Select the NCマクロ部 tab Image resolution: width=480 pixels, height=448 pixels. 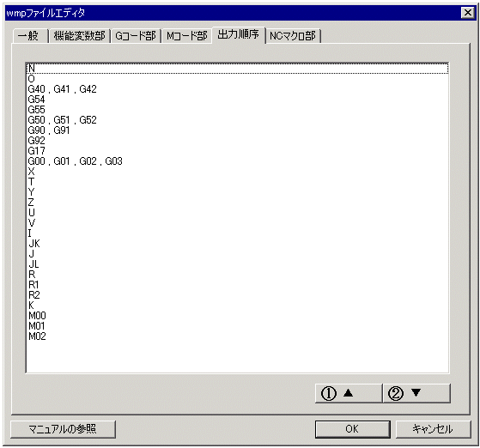click(293, 36)
